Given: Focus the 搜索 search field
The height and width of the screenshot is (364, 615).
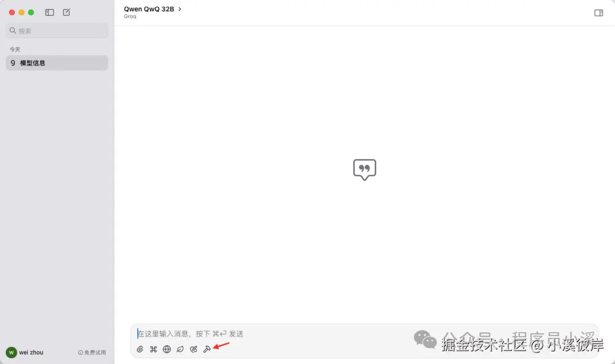Looking at the screenshot, I should 57,31.
